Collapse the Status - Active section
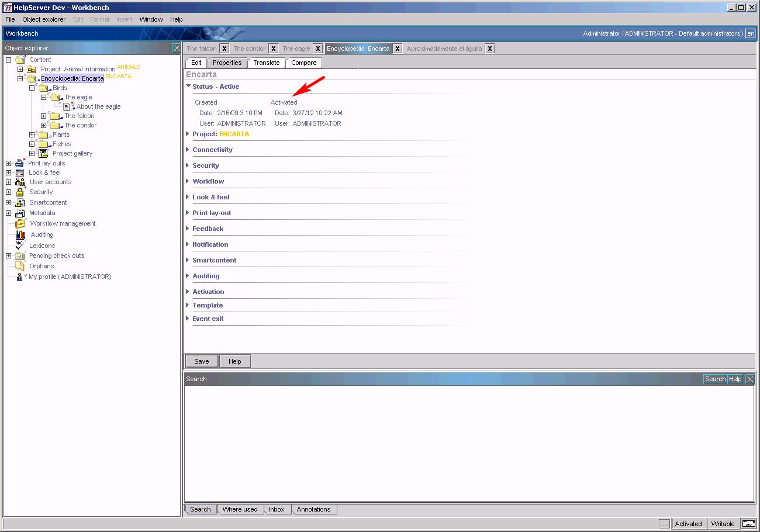This screenshot has width=760, height=532. point(188,86)
